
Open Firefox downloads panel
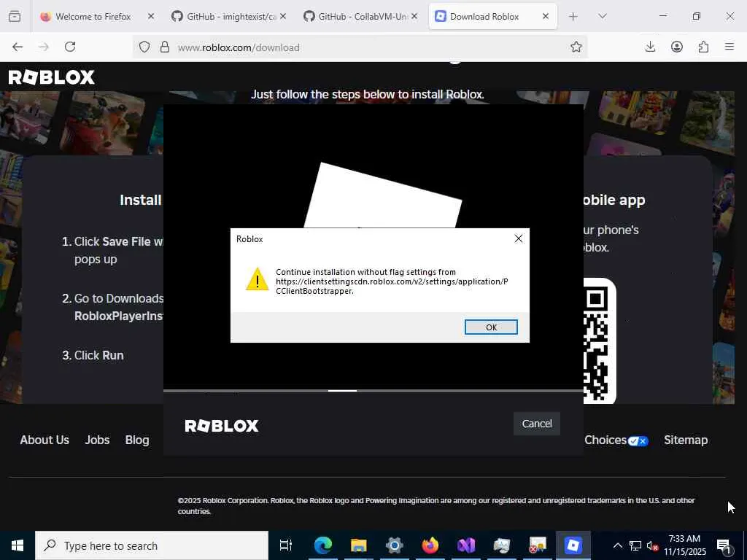pyautogui.click(x=650, y=47)
